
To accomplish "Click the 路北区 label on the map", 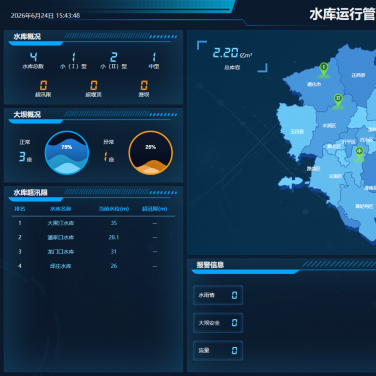I will tap(334, 146).
